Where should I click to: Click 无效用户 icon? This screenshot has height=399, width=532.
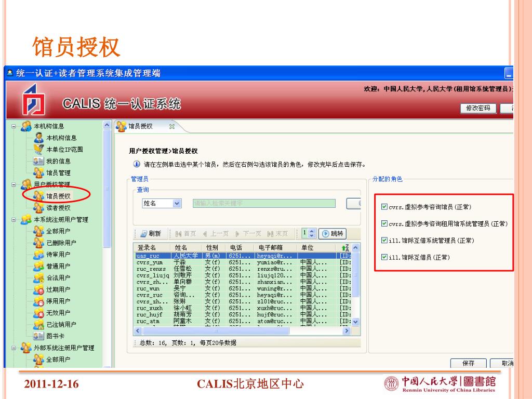point(38,313)
